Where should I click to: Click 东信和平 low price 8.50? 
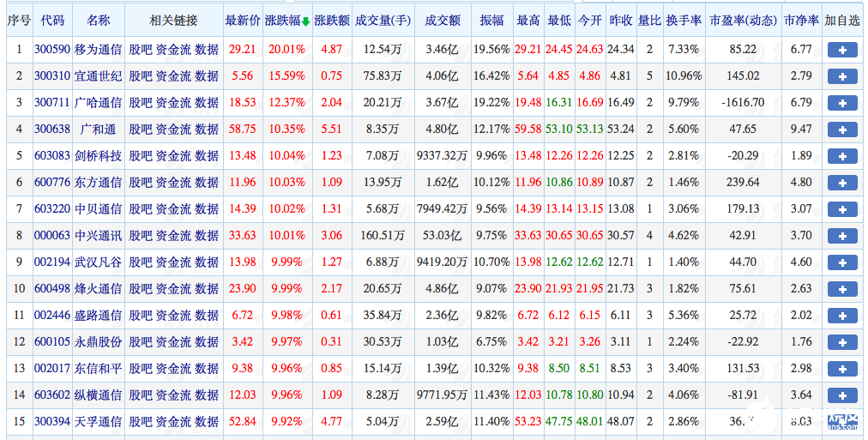pyautogui.click(x=559, y=369)
